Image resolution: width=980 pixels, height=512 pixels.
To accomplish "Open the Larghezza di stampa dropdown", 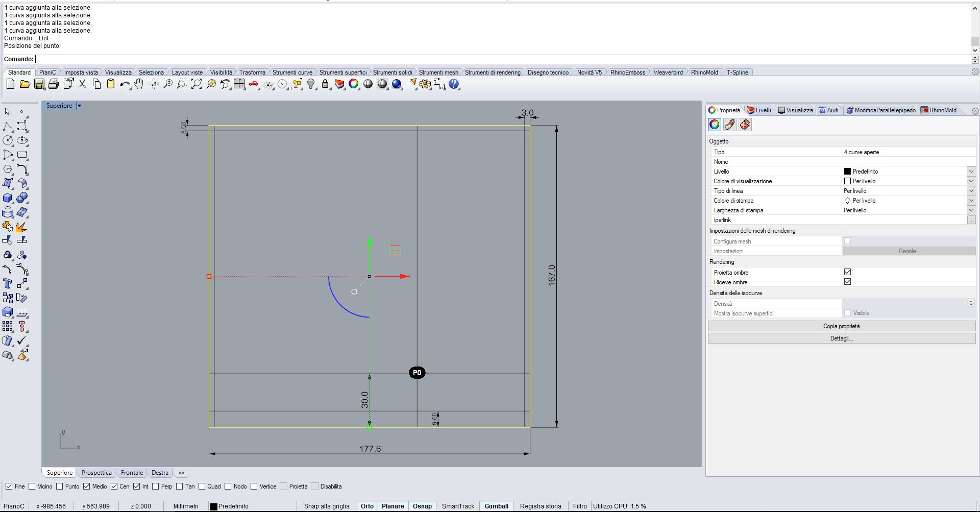I will point(971,210).
